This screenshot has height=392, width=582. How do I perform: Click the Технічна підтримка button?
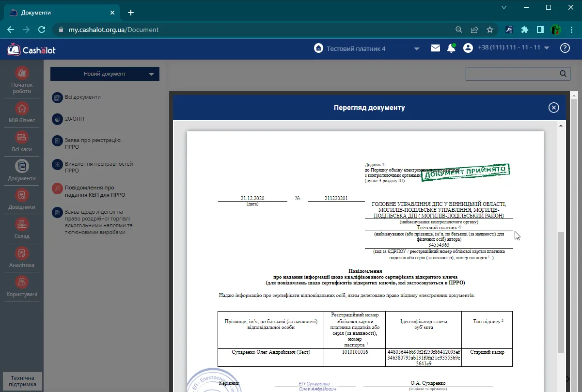tap(23, 381)
